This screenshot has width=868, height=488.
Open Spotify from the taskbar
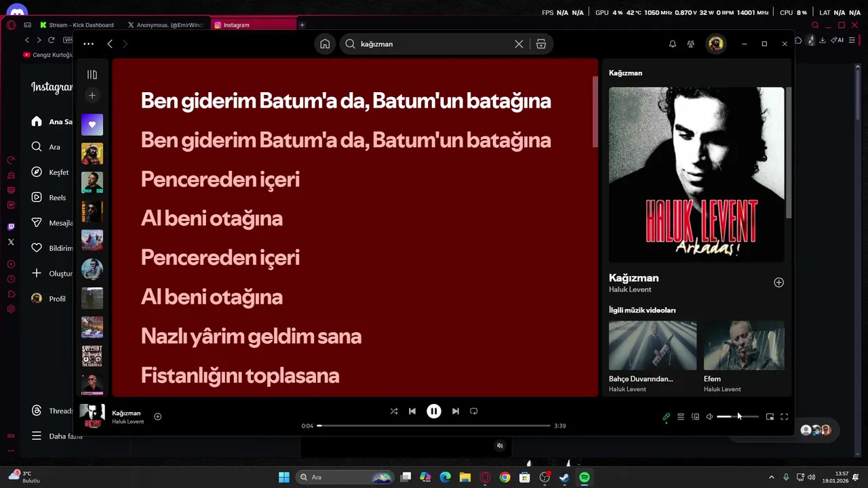584,477
